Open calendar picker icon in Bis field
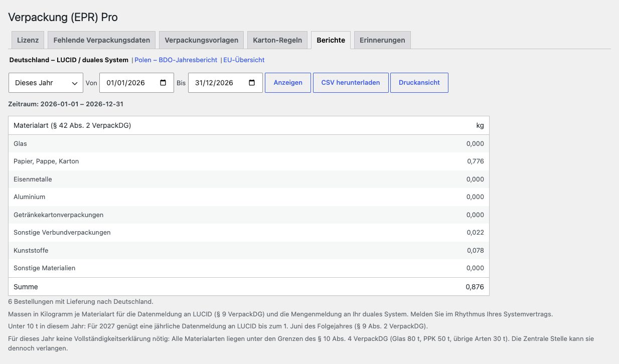The height and width of the screenshot is (364, 619). 252,83
